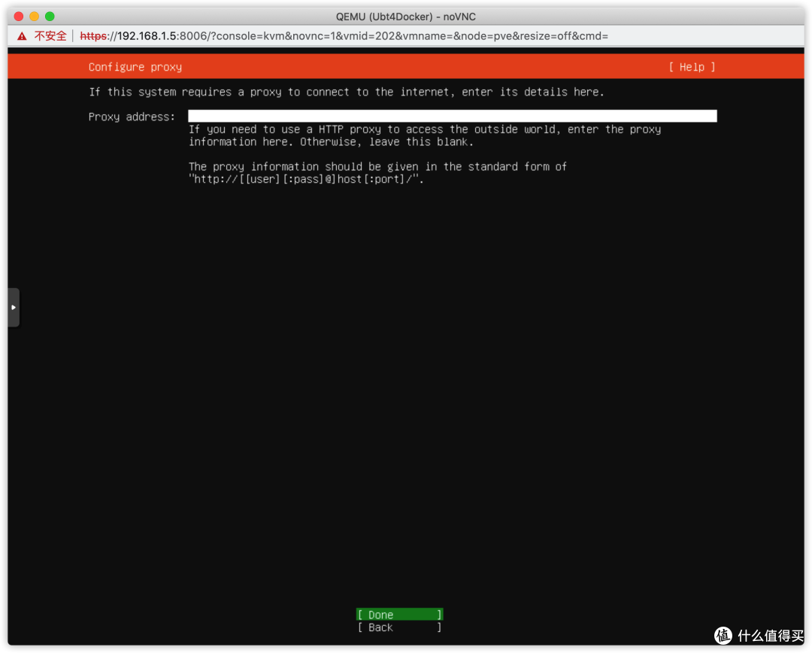Viewport: 812px width, 653px height.
Task: Click the 'If this system requires a proxy' text
Action: (347, 92)
